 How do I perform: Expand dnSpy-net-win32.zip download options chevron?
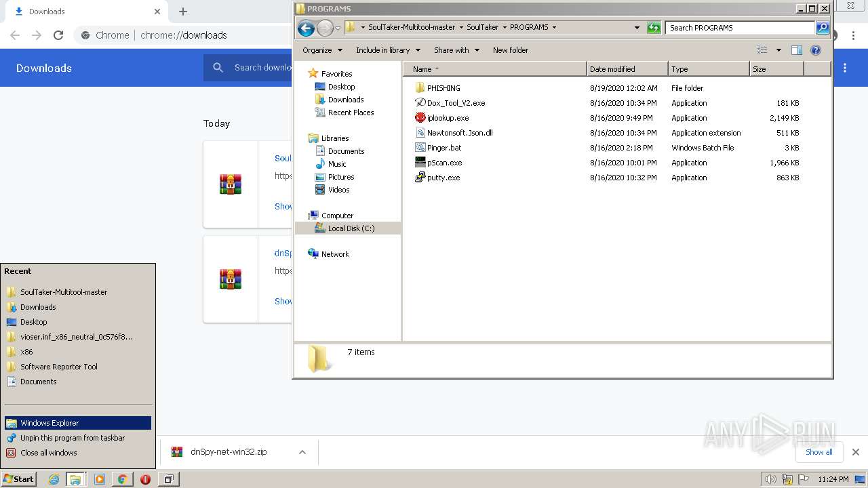pos(302,452)
